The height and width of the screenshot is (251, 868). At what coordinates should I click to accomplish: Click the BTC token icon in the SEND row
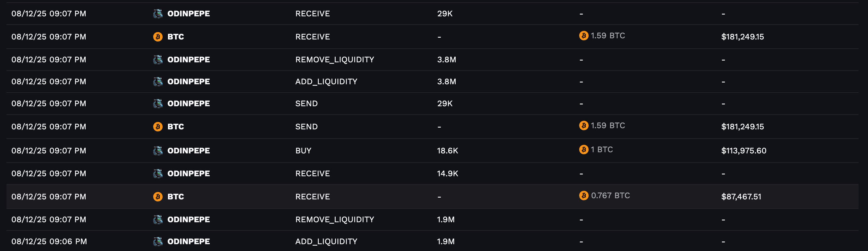tap(158, 126)
